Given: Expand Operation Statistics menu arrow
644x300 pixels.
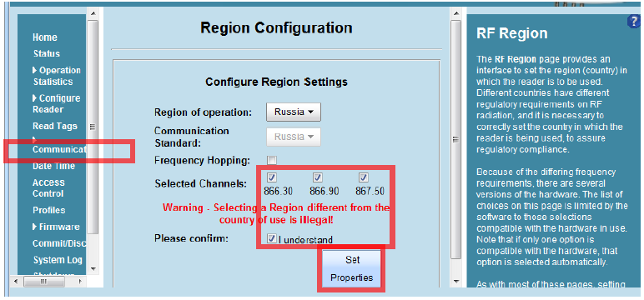Looking at the screenshot, I should (x=35, y=70).
